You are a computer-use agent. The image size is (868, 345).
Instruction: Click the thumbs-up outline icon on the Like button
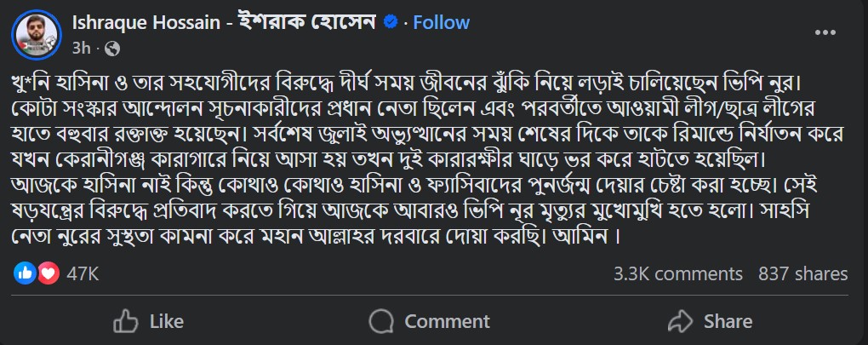[x=127, y=321]
